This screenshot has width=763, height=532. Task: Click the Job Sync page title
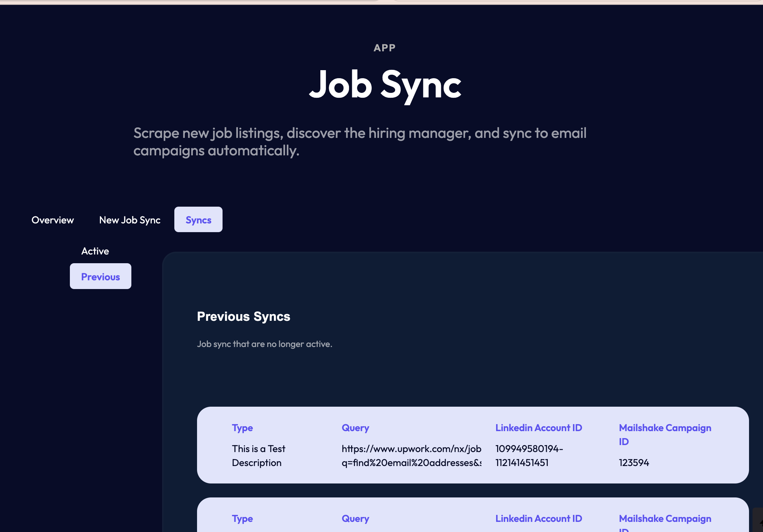click(x=385, y=84)
